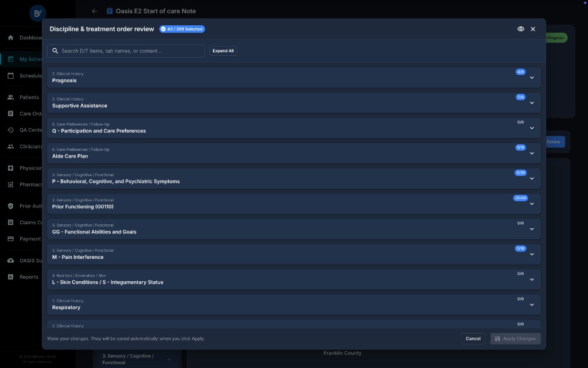Viewport: 588px width, 368px height.
Task: Expand the Respiratory section chevron
Action: coord(532,305)
